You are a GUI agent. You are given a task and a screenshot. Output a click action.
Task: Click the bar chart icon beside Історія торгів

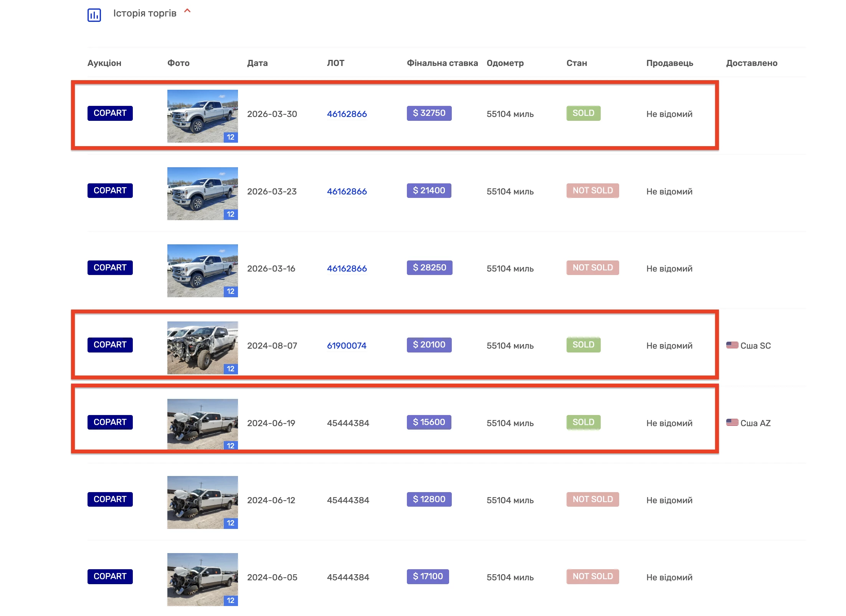pos(94,15)
